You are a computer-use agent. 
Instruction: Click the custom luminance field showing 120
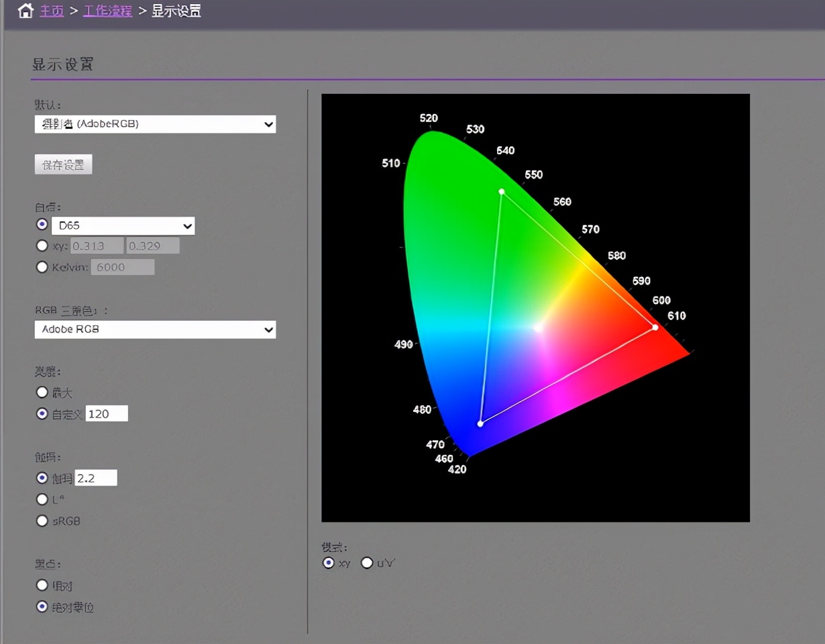(107, 414)
